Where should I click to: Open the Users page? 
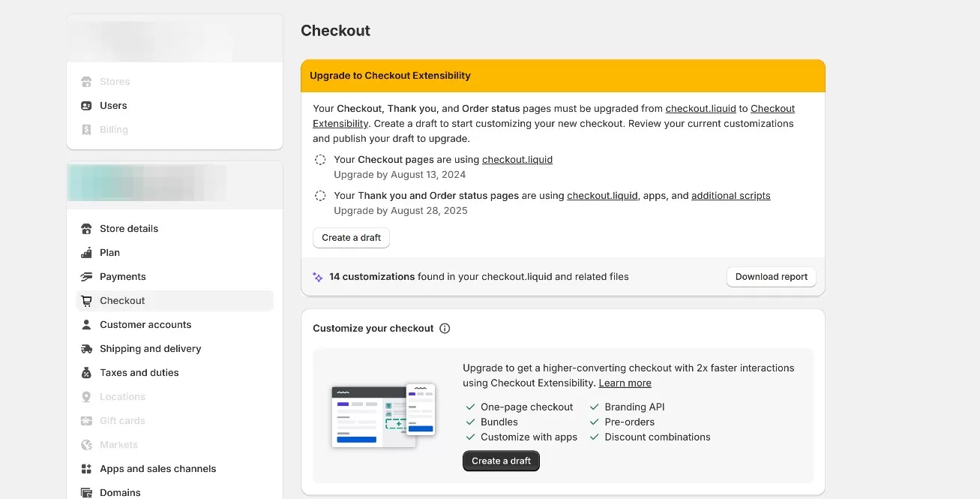point(175,106)
